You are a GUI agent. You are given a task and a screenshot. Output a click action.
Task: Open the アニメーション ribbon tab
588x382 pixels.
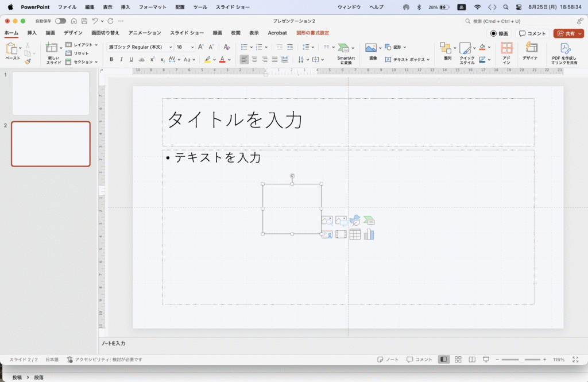(x=145, y=33)
